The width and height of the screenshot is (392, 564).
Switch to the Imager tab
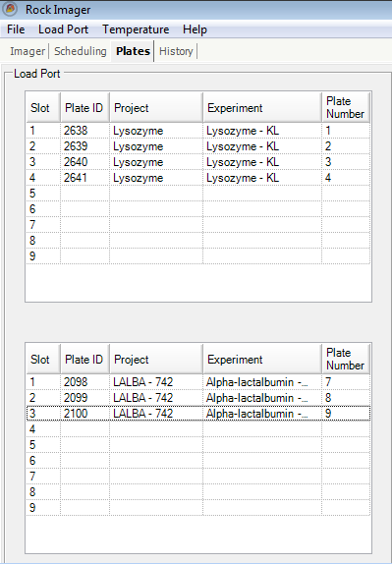click(x=28, y=51)
